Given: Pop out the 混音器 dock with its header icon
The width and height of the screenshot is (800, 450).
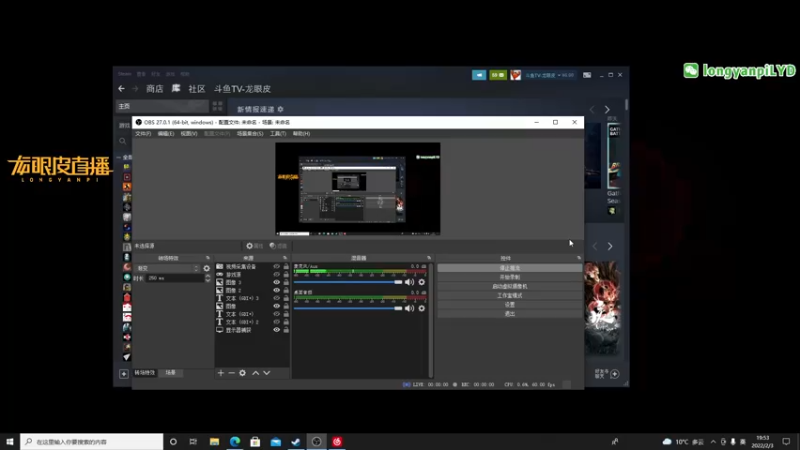Looking at the screenshot, I should pyautogui.click(x=429, y=258).
